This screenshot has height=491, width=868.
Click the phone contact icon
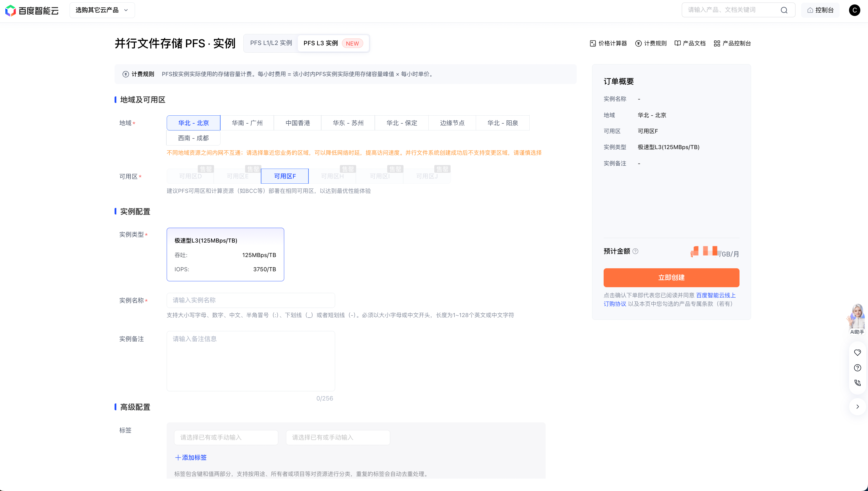pos(857,383)
